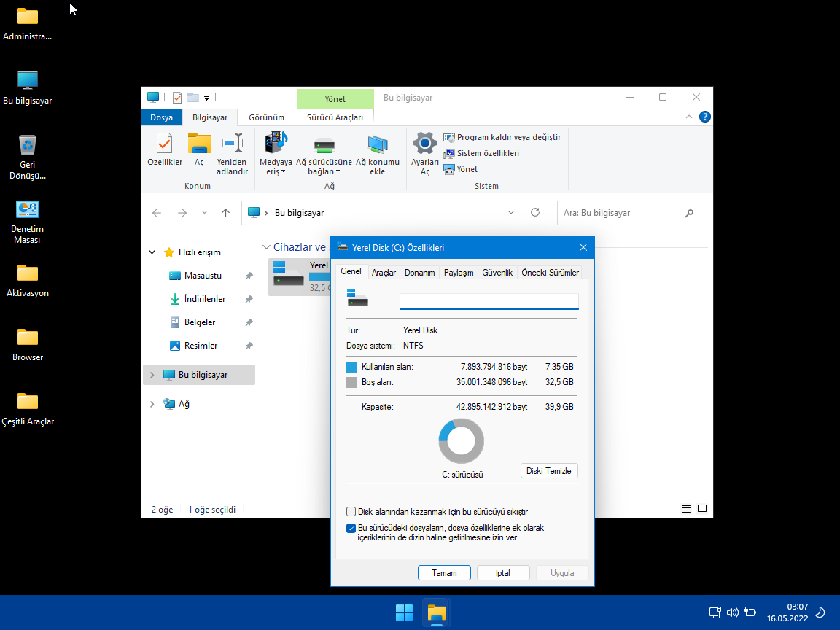Click the Diski Temizle button

(549, 471)
